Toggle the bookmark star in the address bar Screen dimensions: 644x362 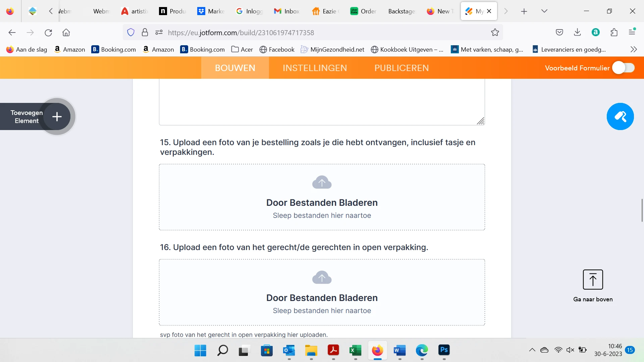495,32
